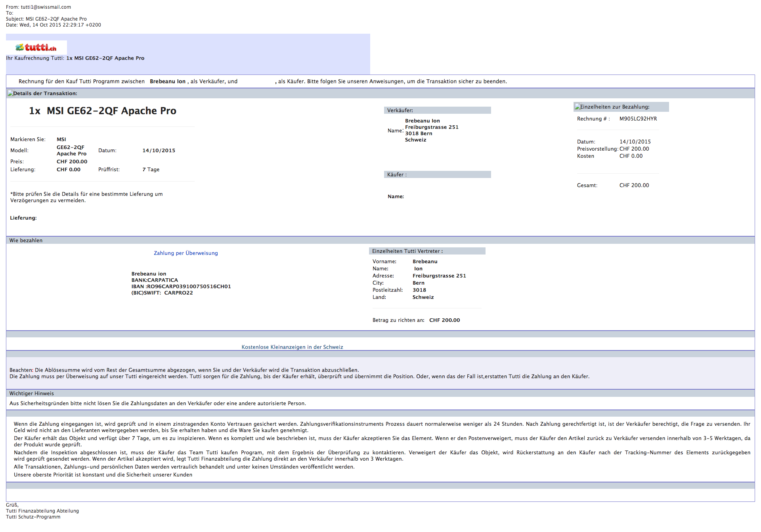Click the Verkäufer section header
This screenshot has height=532, width=761.
tap(400, 111)
